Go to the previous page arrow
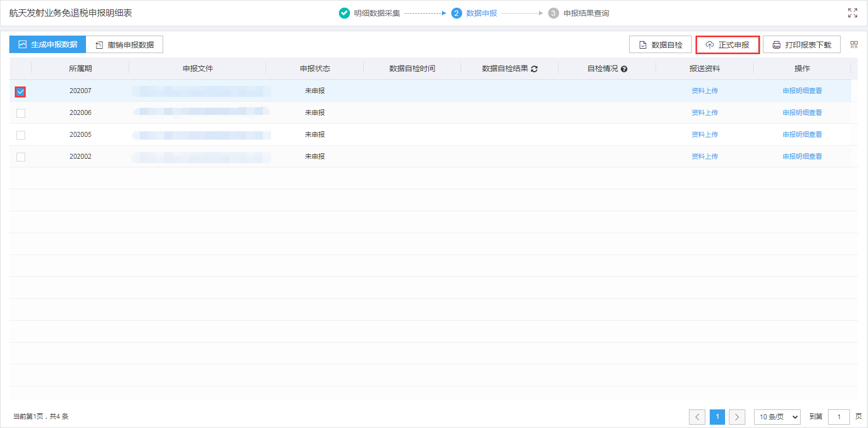The width and height of the screenshot is (868, 428). tap(697, 417)
